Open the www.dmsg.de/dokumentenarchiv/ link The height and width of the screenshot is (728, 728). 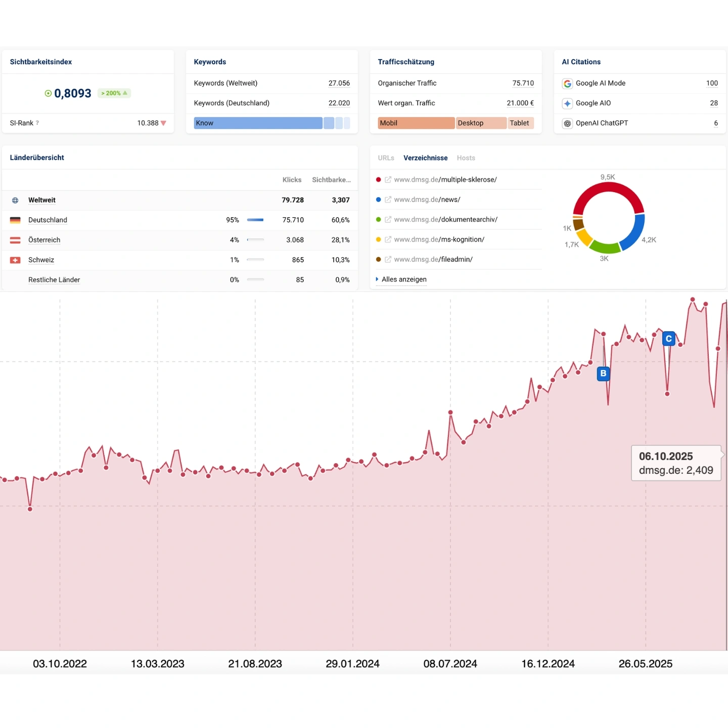445,219
